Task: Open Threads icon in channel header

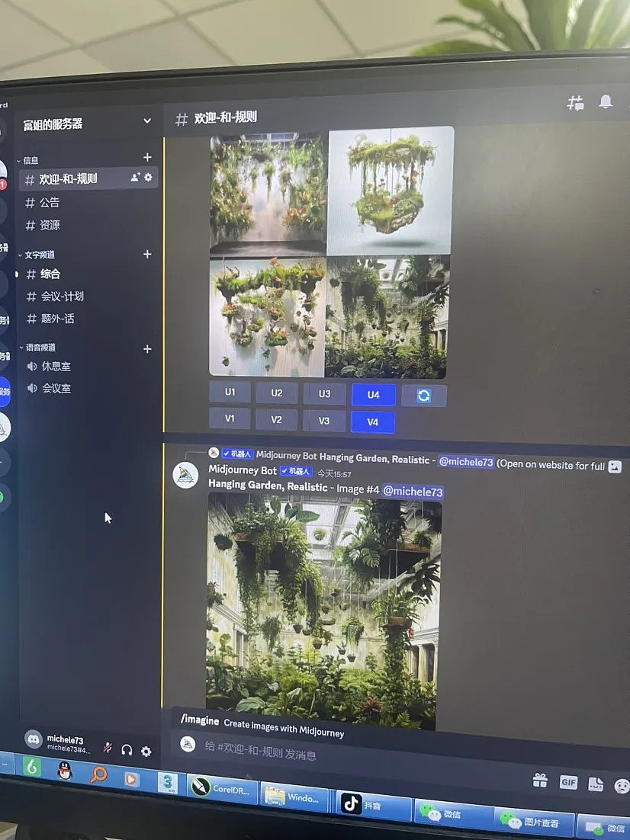Action: tap(575, 102)
